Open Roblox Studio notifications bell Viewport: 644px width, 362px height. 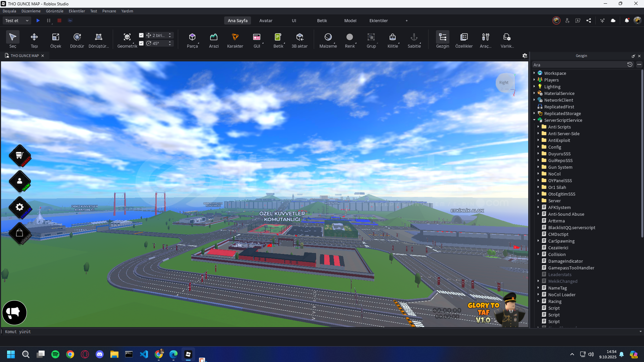(627, 20)
